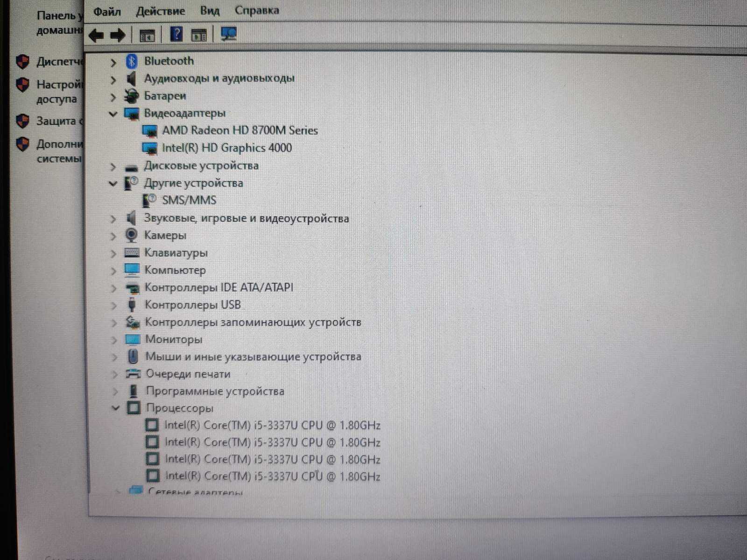Click the Процессоры chip icon
This screenshot has width=747, height=560.
tap(134, 408)
